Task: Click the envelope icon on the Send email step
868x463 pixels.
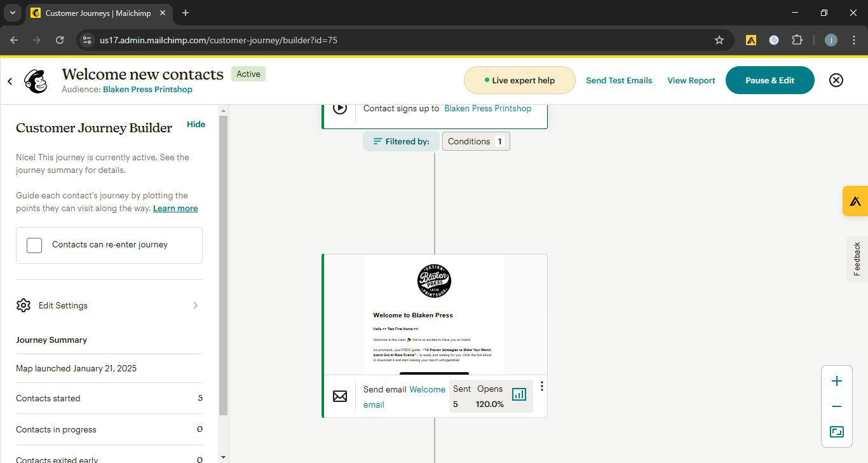Action: point(340,396)
